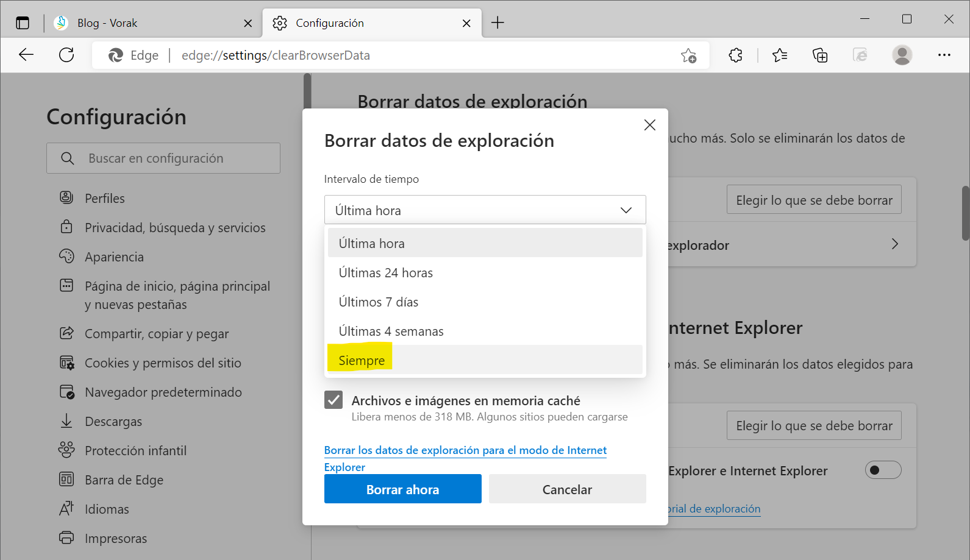Collapse the Intervalo de tiempo dropdown
970x560 pixels.
click(x=485, y=210)
